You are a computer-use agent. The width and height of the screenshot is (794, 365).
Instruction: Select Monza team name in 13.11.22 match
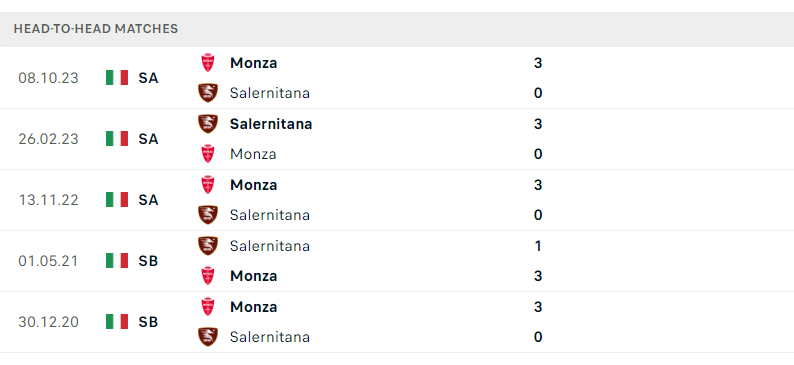253,185
